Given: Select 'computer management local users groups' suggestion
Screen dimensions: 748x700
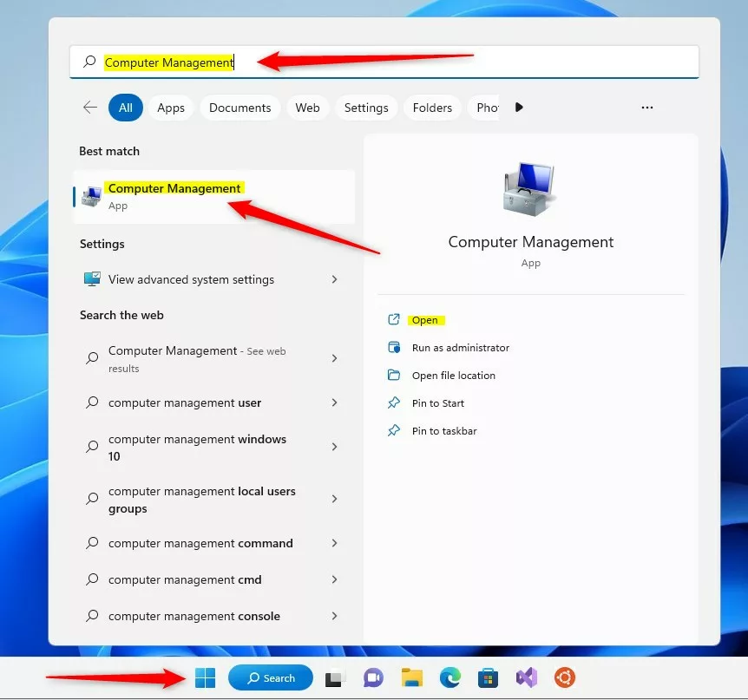Looking at the screenshot, I should tap(213, 500).
